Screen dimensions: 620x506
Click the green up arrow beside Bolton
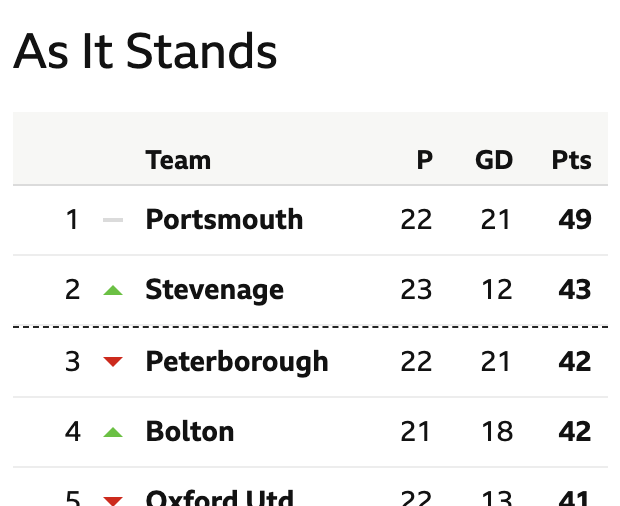tap(113, 432)
